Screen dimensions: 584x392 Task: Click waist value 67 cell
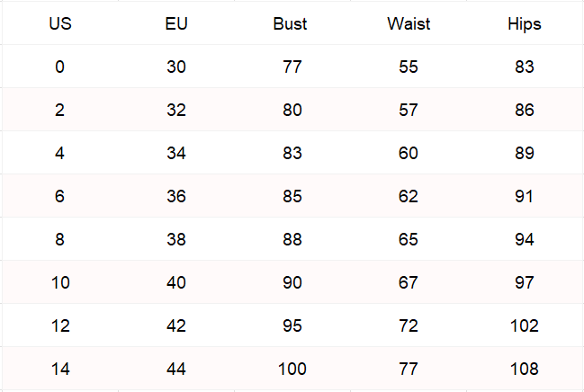[409, 282]
